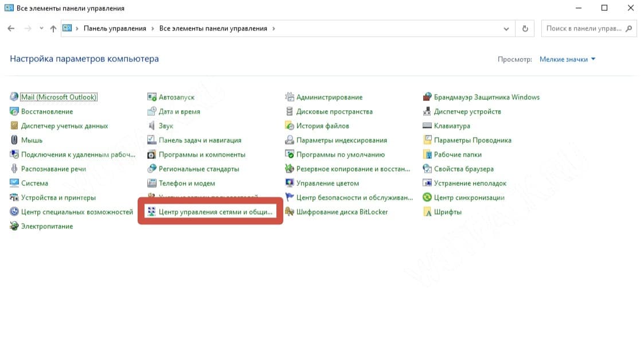Viewport: 644px width, 362px height.
Task: Open the Звук speaker icon
Action: tap(152, 126)
